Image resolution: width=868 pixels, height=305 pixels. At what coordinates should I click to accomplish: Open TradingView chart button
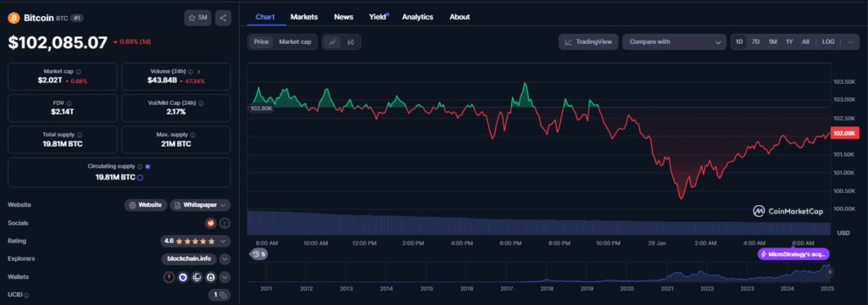pos(588,42)
